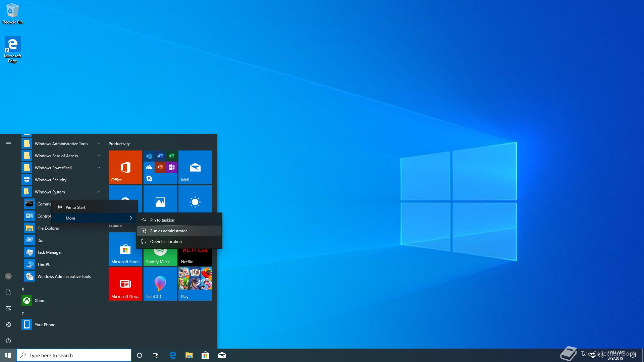Open Documents icon in Start sidebar
The height and width of the screenshot is (362, 644).
(8, 292)
